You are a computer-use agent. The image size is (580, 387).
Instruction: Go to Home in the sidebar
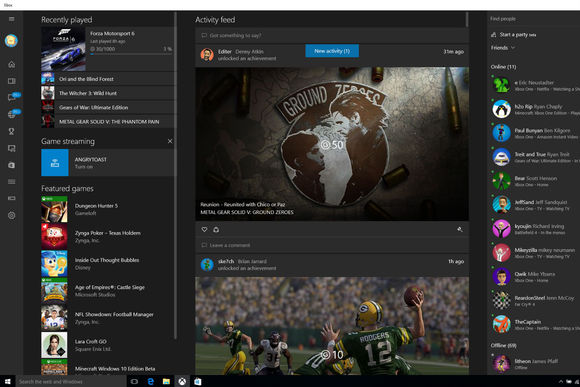coord(11,64)
